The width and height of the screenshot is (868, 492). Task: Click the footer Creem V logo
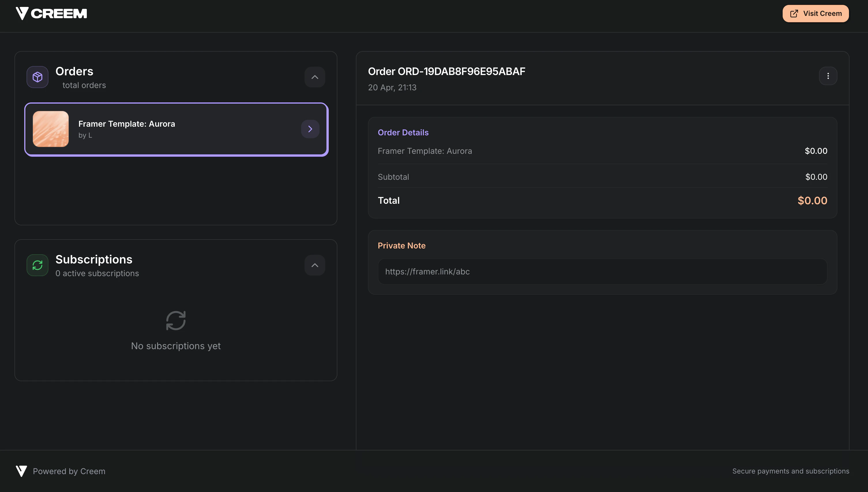coord(21,471)
